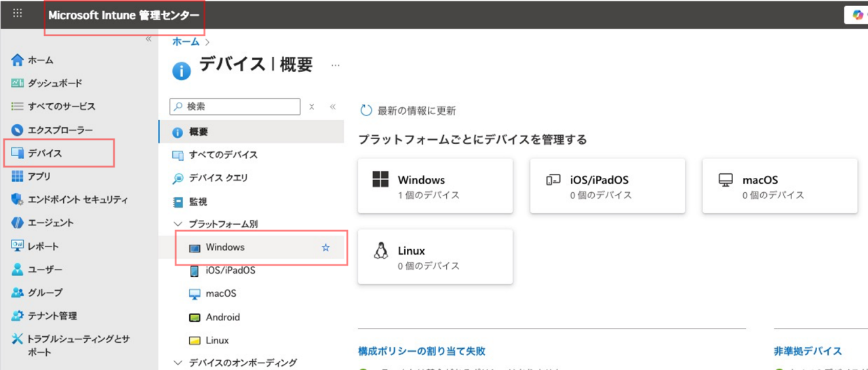Screen dimensions: 868x370
Task: Collapse the デバイスのオンボーディング section
Action: (178, 363)
